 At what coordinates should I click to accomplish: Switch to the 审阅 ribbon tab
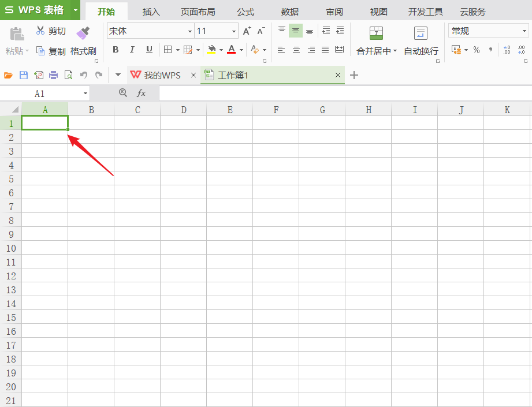coord(334,12)
